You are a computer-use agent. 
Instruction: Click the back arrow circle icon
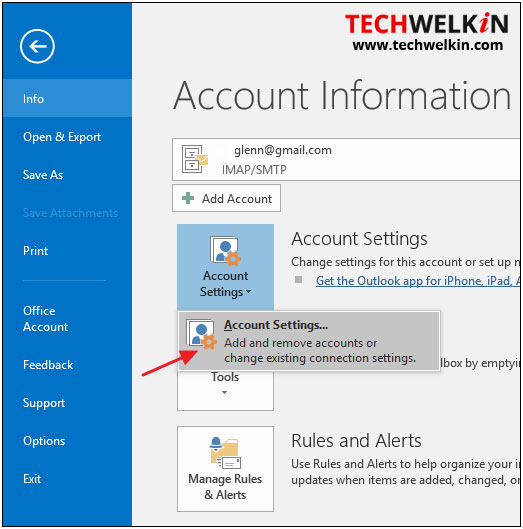coord(37,46)
